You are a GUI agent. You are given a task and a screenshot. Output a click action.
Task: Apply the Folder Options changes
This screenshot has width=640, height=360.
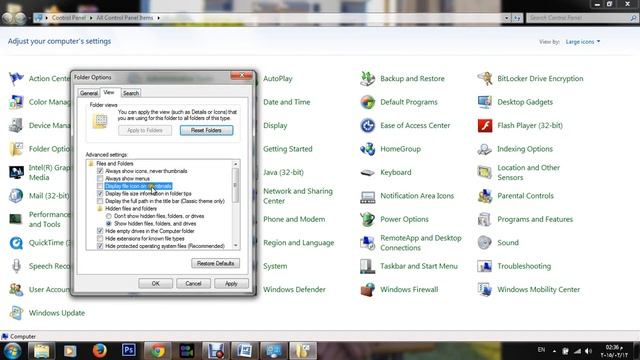pos(231,283)
